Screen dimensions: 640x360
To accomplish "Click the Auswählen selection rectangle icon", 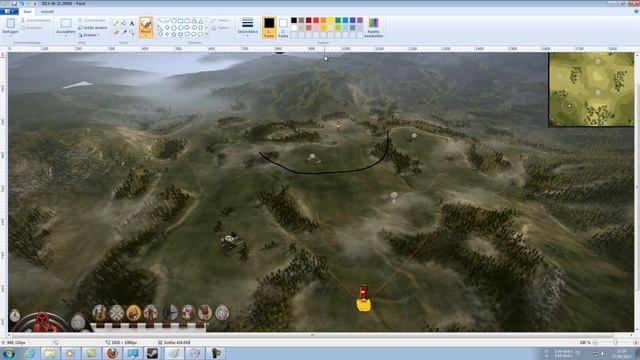I will click(66, 23).
